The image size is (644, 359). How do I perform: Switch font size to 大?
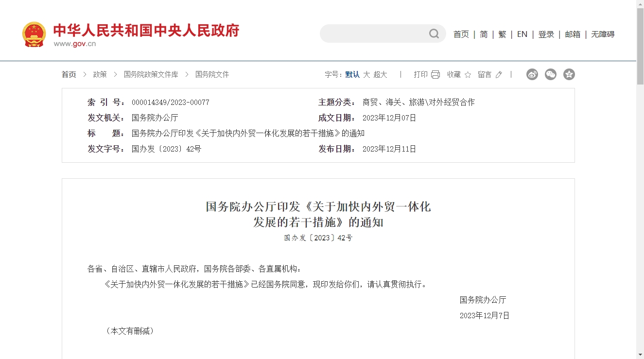click(x=366, y=74)
